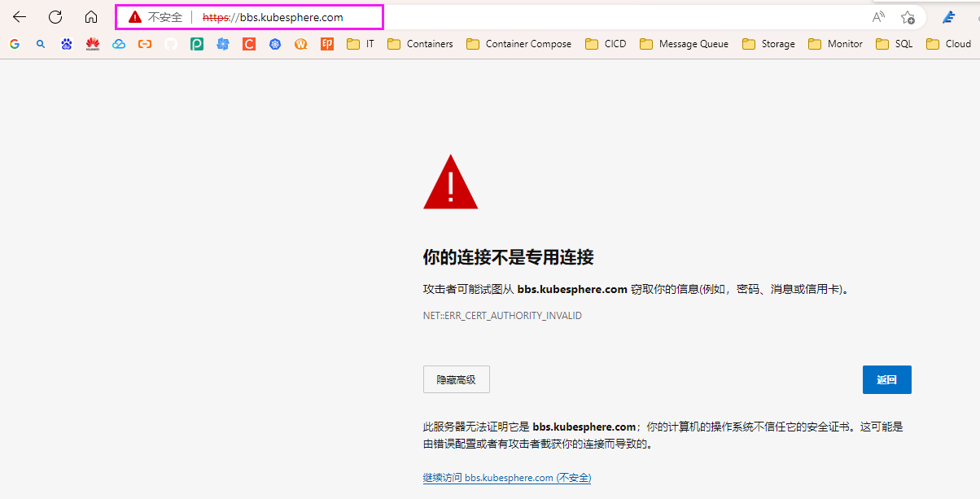Click the 你的连接不是专用连接 heading
The width and height of the screenshot is (980, 499).
[509, 258]
